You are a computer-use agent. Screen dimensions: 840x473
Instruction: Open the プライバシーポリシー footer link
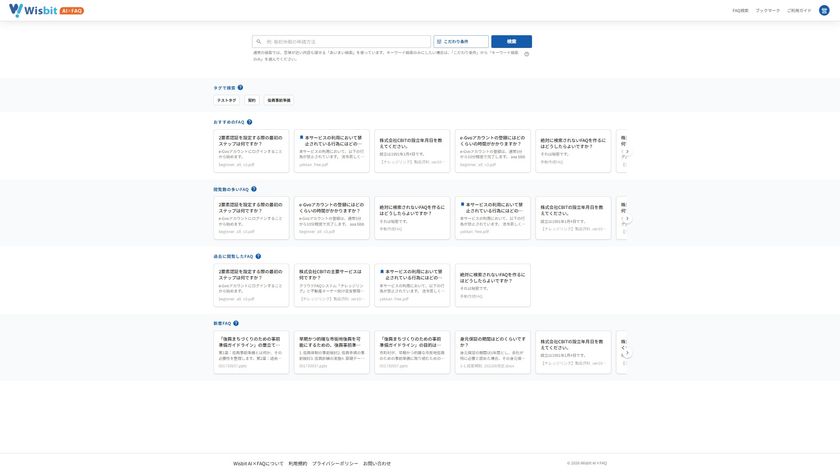click(335, 463)
